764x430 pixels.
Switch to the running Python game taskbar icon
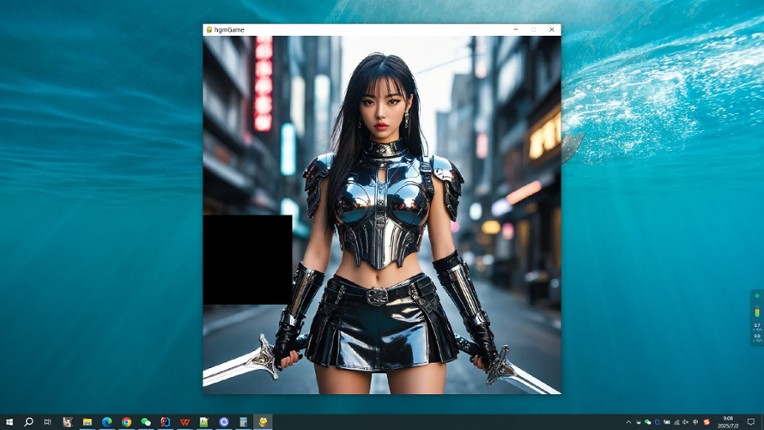263,422
